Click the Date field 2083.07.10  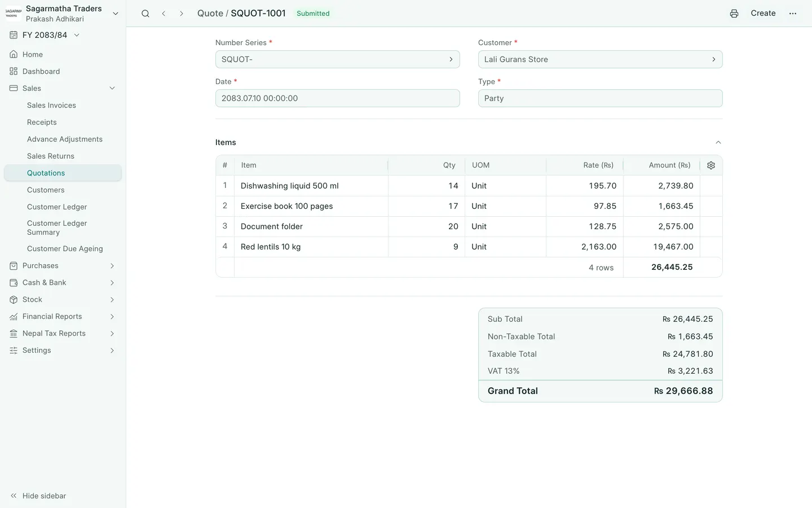pos(337,98)
